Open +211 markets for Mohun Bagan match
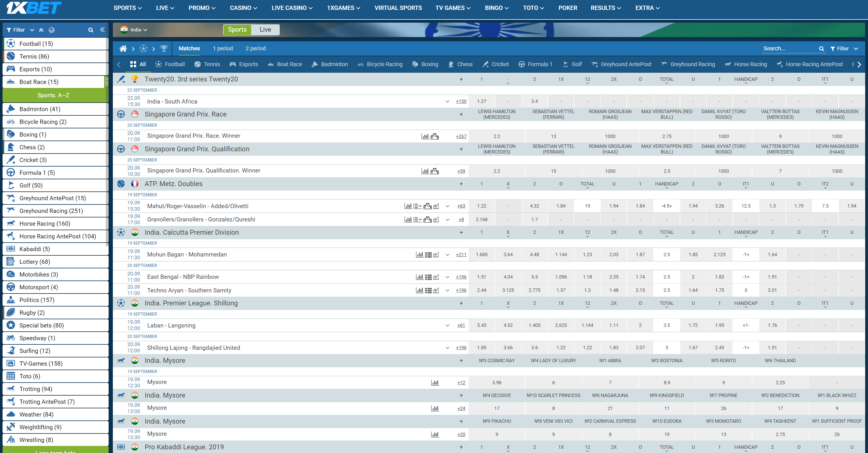The image size is (868, 453). click(x=461, y=254)
